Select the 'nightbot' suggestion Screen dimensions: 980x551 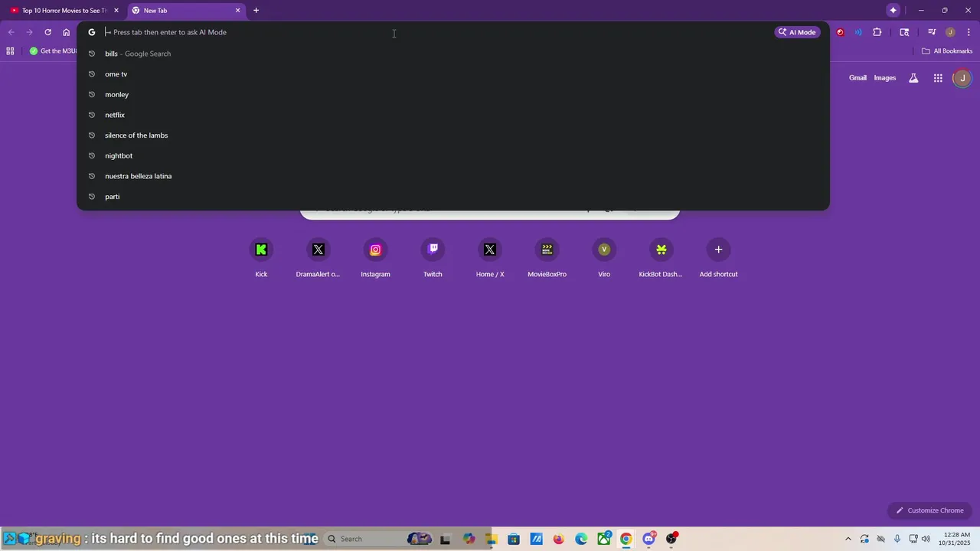tap(453, 156)
